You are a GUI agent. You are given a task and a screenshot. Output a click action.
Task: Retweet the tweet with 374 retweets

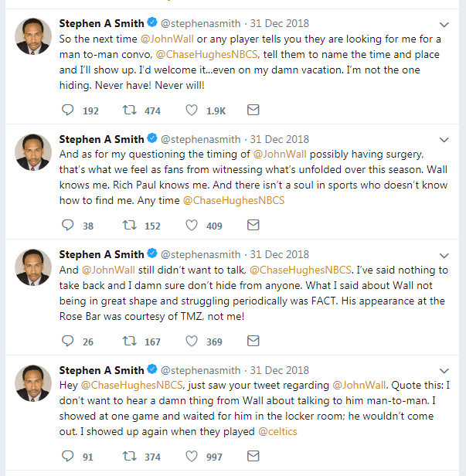131,457
